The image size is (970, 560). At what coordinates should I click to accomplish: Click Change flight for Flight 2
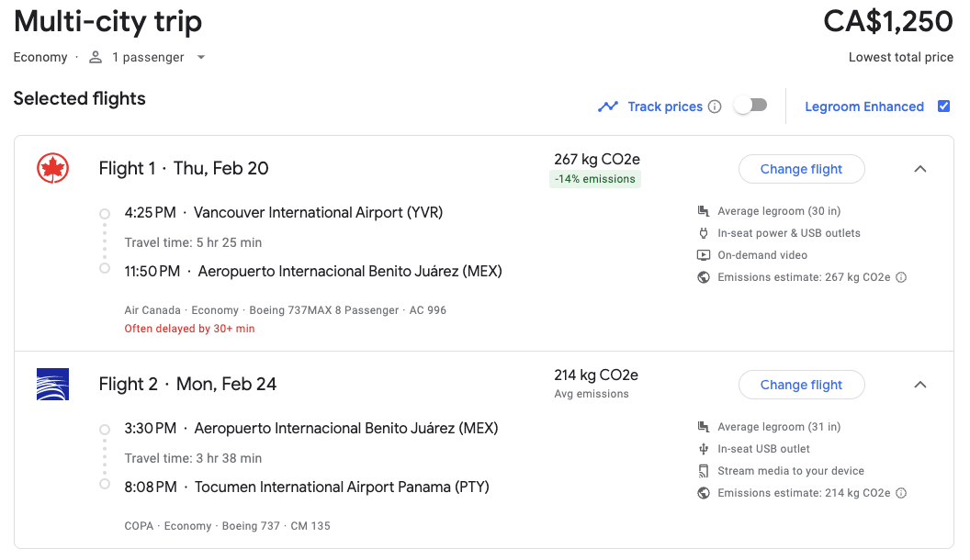(x=801, y=385)
